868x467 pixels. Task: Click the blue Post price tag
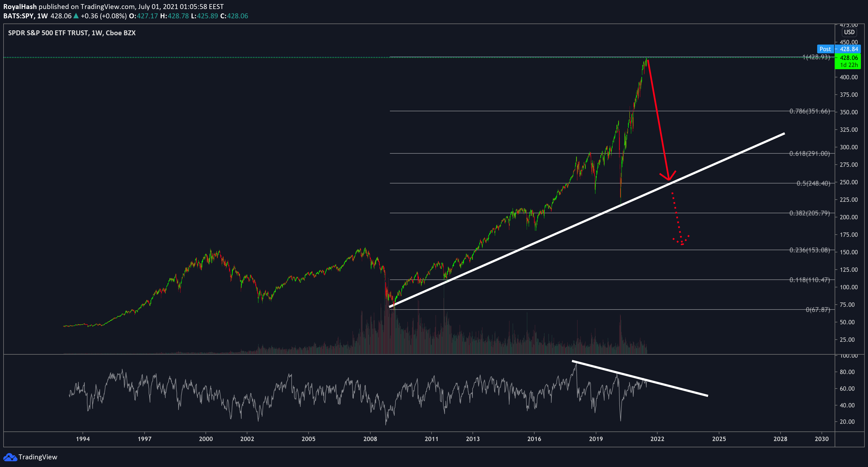click(x=825, y=49)
